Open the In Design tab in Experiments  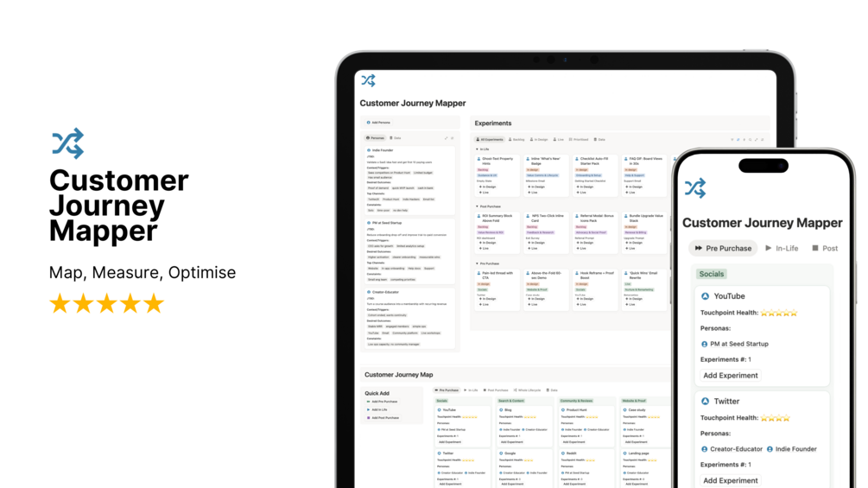click(x=539, y=140)
